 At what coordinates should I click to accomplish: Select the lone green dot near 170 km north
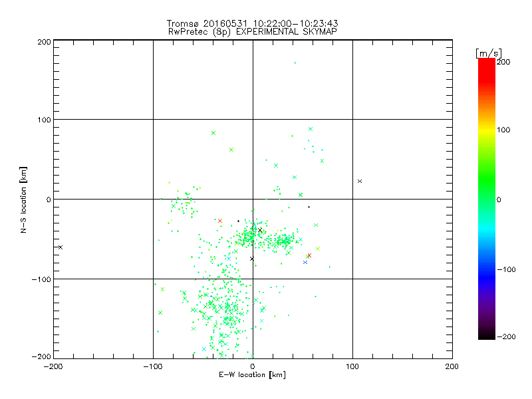coord(295,63)
